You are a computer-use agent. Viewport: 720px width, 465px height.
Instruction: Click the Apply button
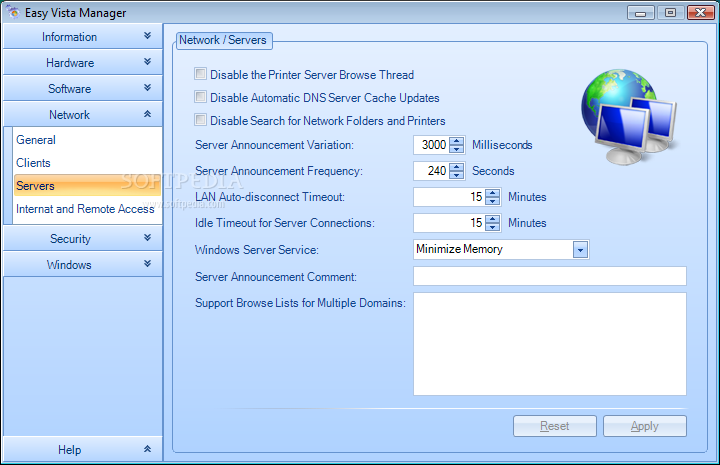coord(645,426)
